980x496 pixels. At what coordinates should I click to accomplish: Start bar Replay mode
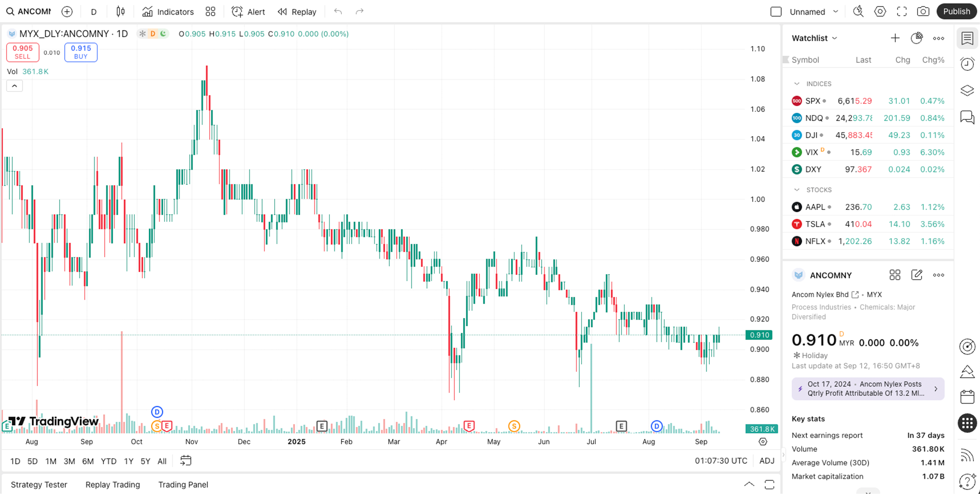297,11
